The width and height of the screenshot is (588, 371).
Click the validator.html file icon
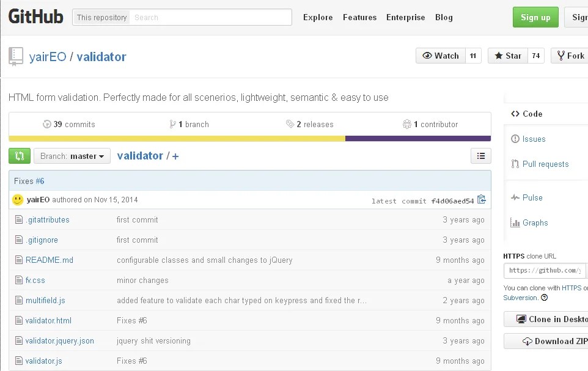tap(19, 320)
